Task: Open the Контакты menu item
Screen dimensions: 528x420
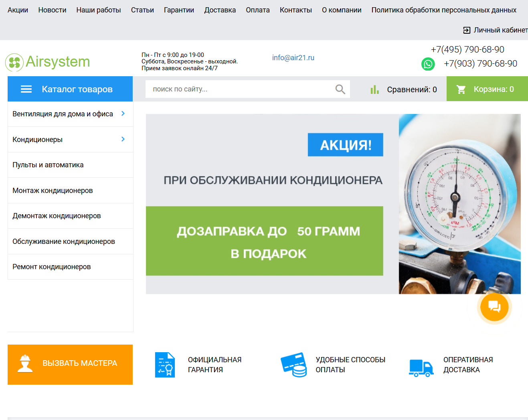Action: coord(295,10)
